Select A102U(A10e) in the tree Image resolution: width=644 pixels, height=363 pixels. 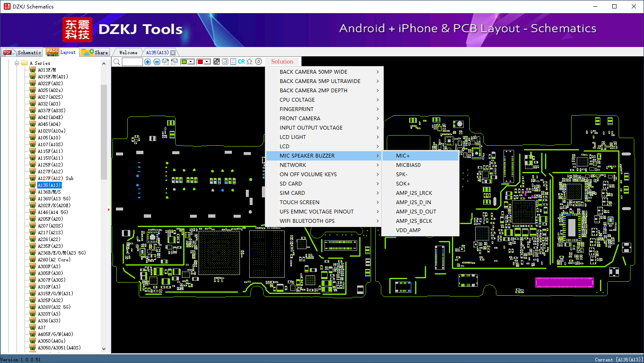tap(52, 131)
